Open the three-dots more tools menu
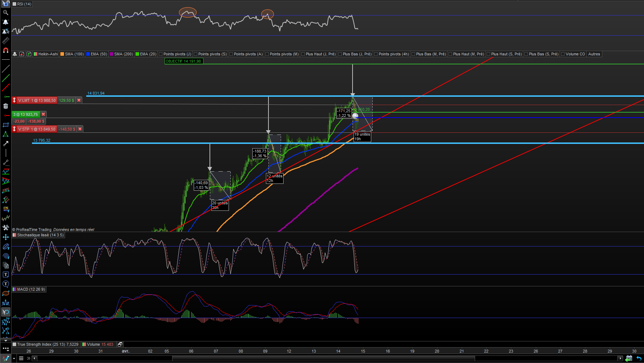 5,349
